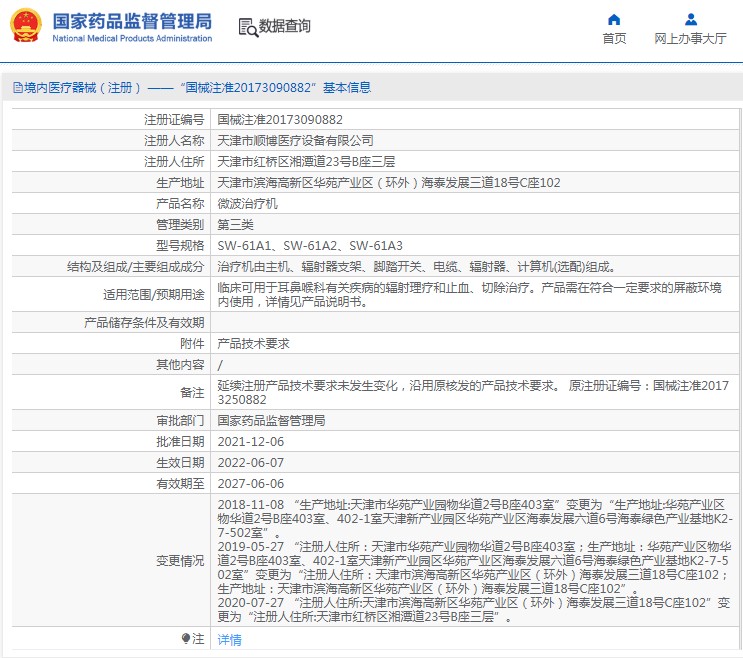The image size is (743, 658).
Task: Click the lightbulb icon beside 注
Action: coord(186,639)
